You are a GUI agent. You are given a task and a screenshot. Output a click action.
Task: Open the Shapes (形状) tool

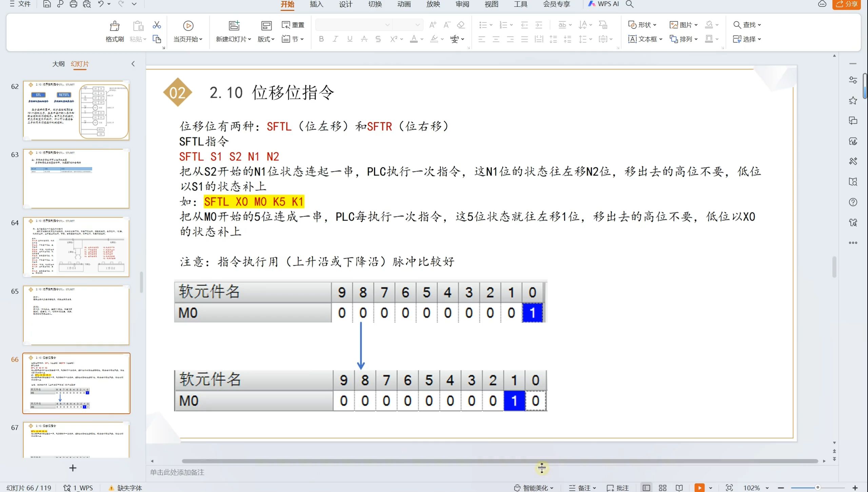[642, 25]
